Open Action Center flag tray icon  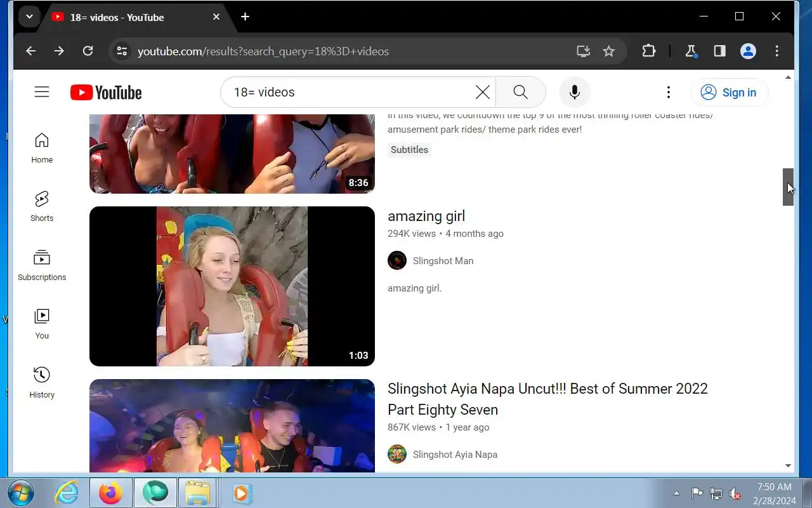pyautogui.click(x=697, y=493)
